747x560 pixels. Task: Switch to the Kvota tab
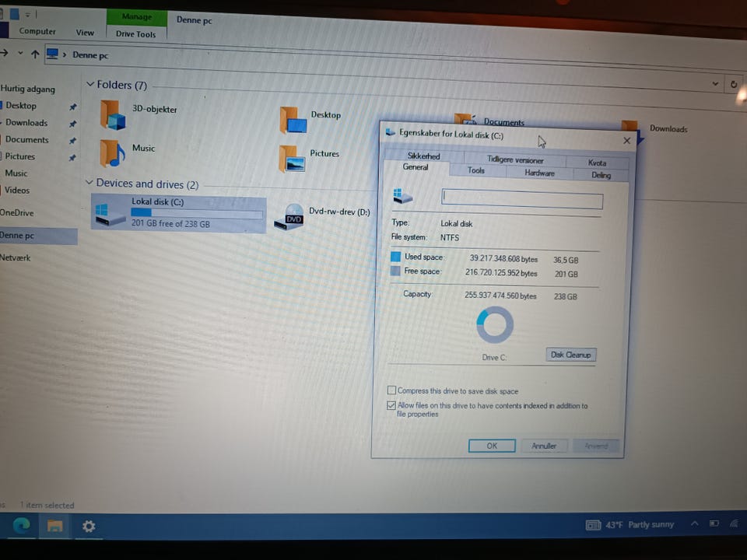(x=597, y=163)
